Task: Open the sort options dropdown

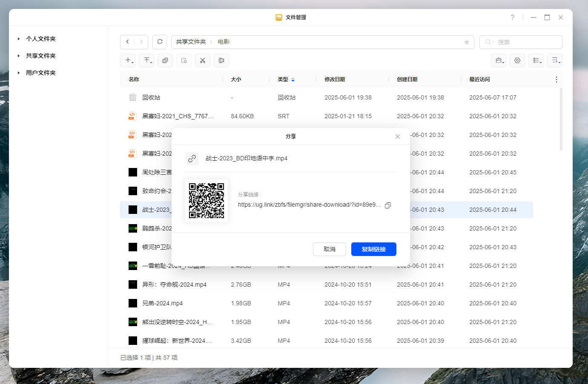Action: 555,60
